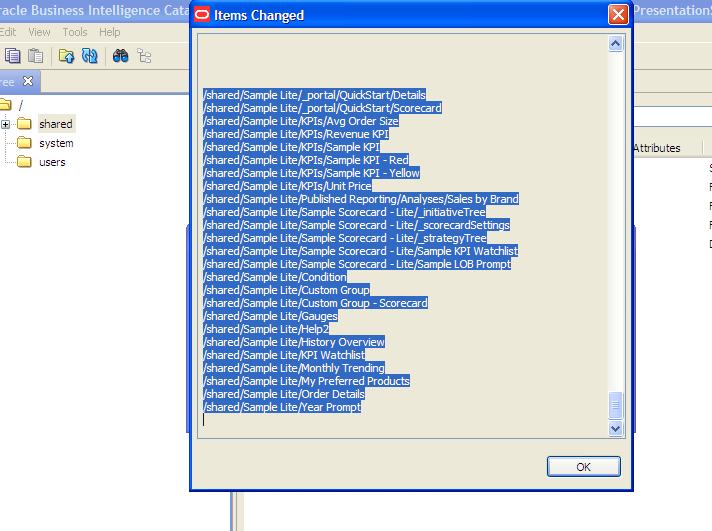Image resolution: width=712 pixels, height=531 pixels.
Task: Click the Year Prompt line
Action: pos(282,407)
